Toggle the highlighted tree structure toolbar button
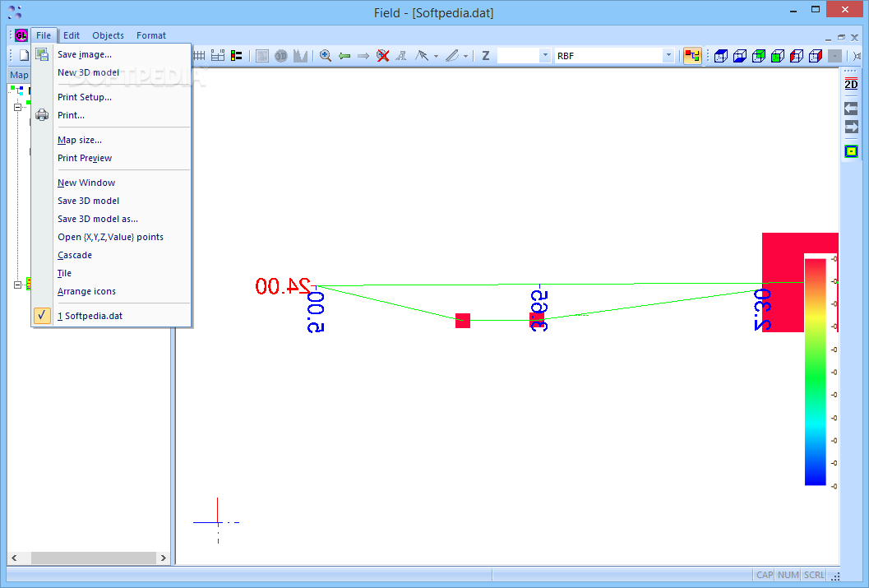The height and width of the screenshot is (588, 869). [692, 55]
